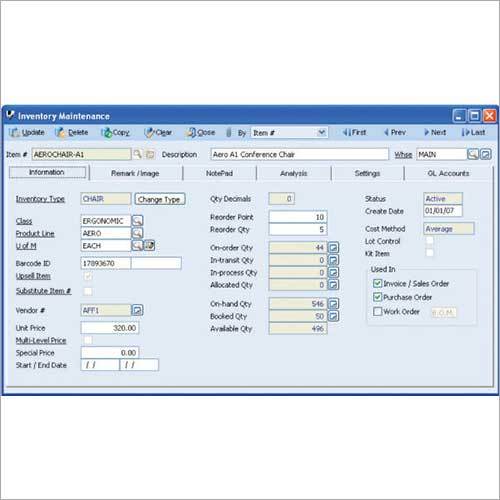The width and height of the screenshot is (500, 500).
Task: Open the Class lookup magnifier icon
Action: click(137, 221)
